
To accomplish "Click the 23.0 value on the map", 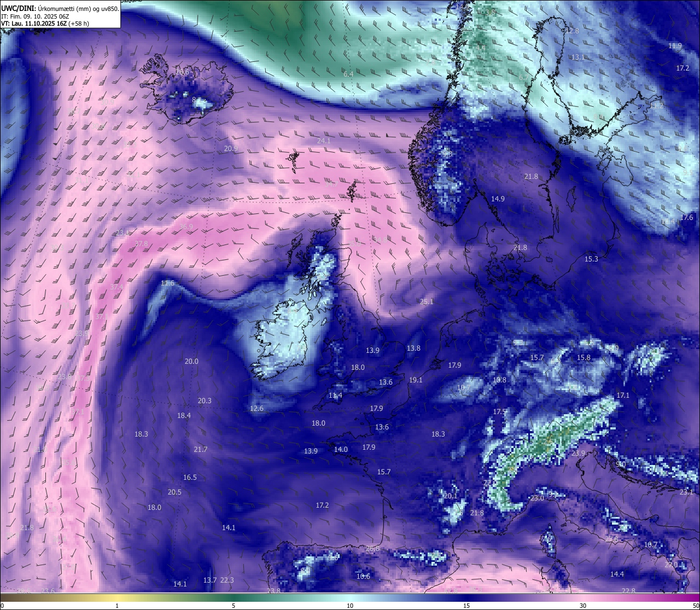I will (x=537, y=498).
